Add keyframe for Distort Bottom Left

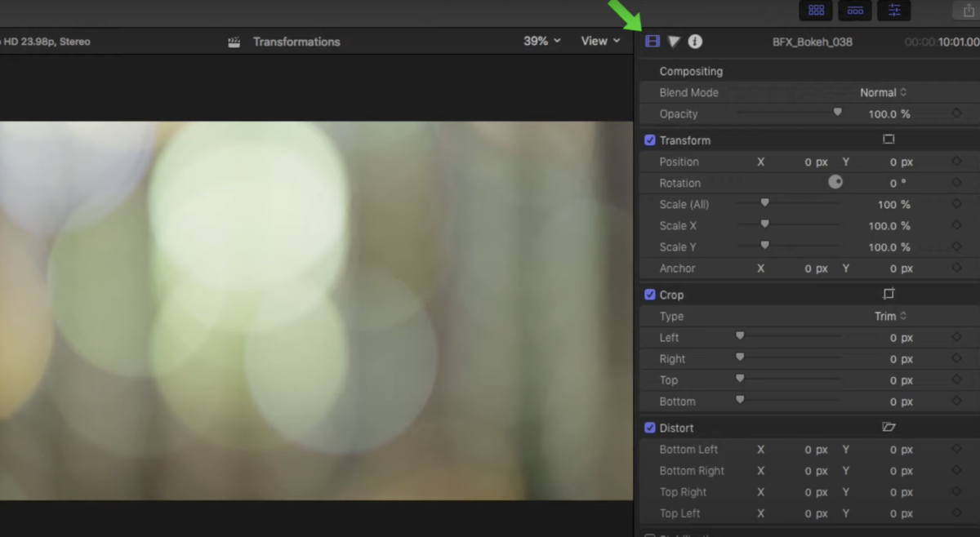[x=956, y=449]
